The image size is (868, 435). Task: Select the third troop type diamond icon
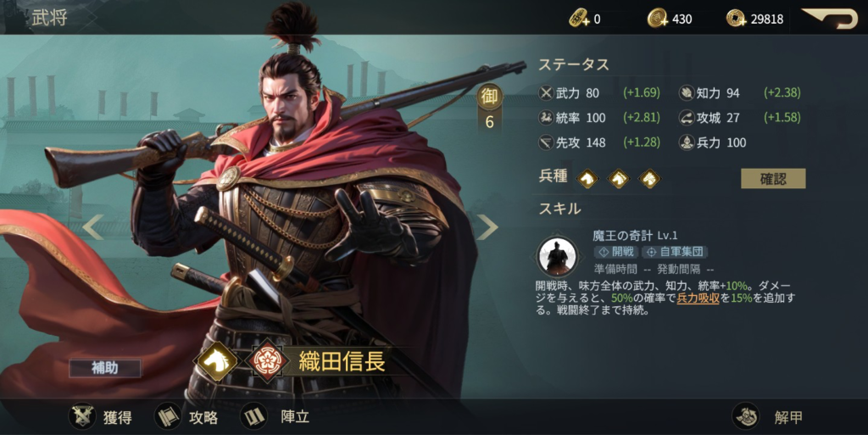tap(649, 178)
